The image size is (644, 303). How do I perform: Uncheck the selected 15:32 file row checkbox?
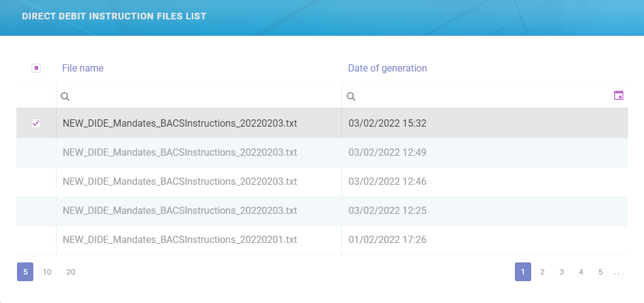(36, 124)
